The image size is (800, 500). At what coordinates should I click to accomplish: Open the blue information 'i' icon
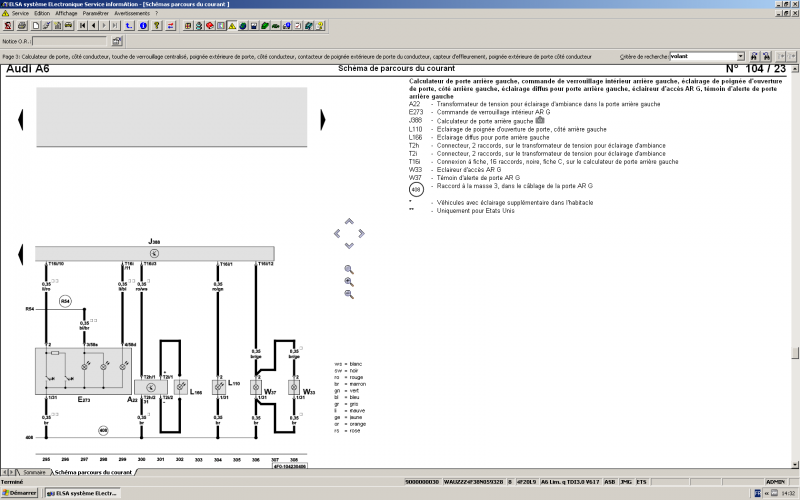143,26
